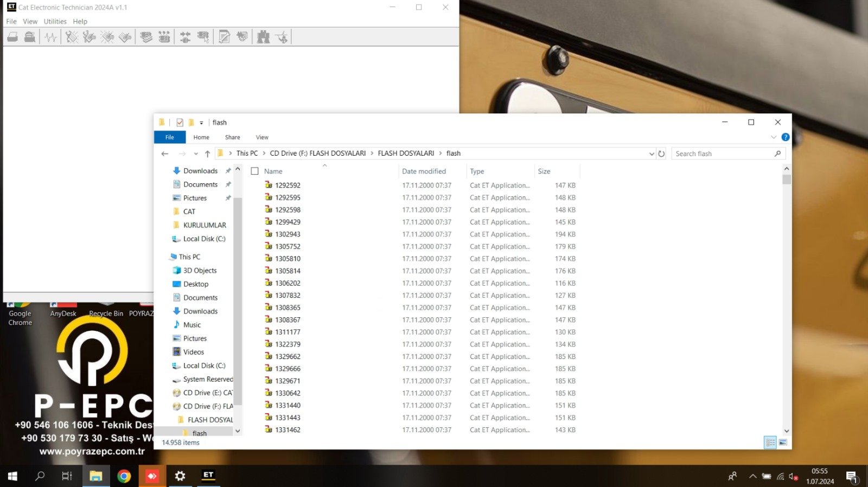Expand the Explorer ribbon using the chevron
This screenshot has width=868, height=487.
774,137
